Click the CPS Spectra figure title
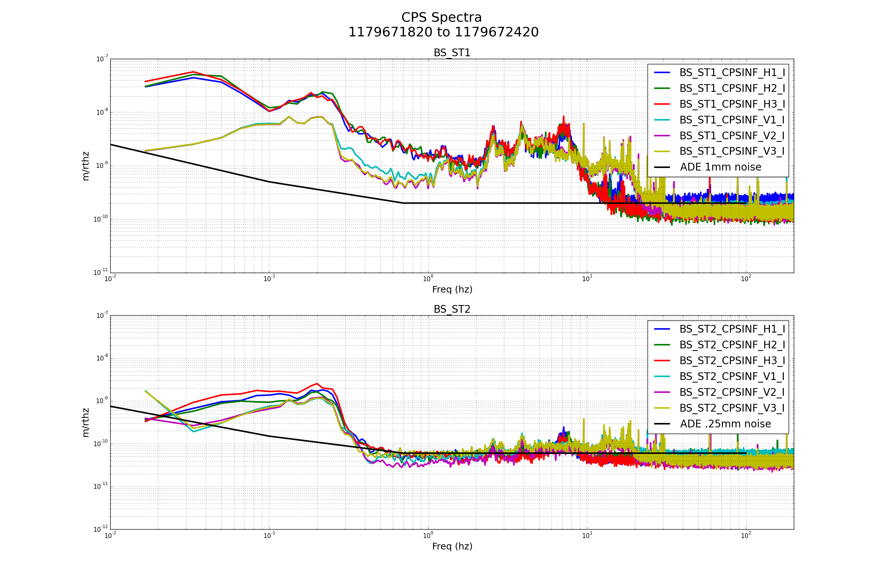 (x=441, y=18)
